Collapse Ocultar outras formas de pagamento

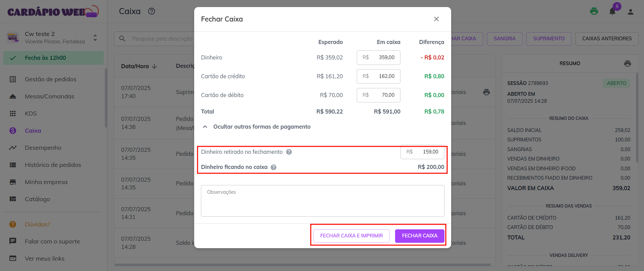click(x=205, y=127)
